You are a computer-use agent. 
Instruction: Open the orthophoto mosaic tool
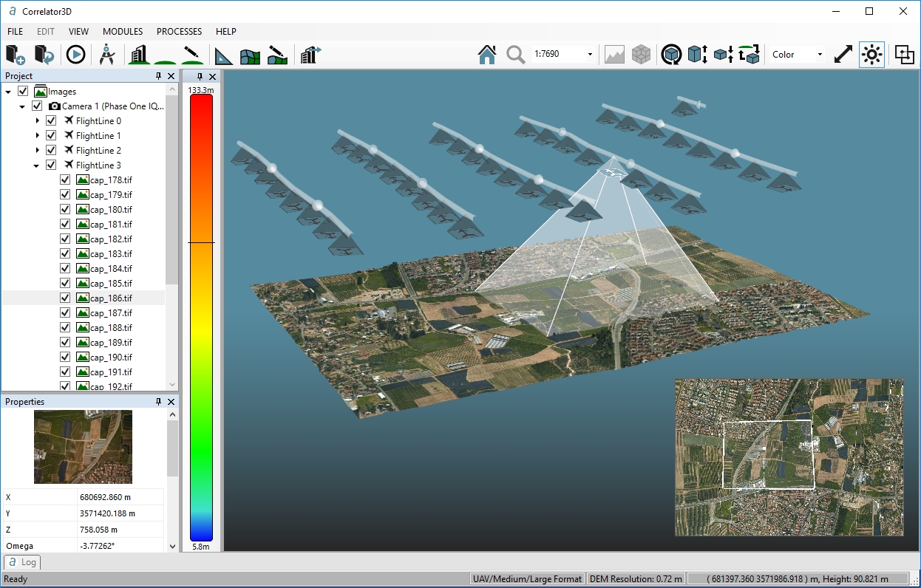coord(250,54)
